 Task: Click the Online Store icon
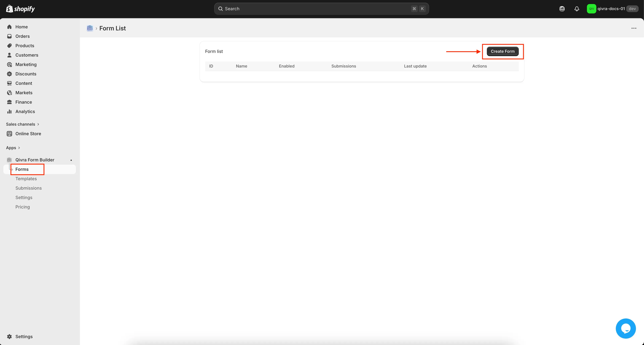(x=10, y=134)
